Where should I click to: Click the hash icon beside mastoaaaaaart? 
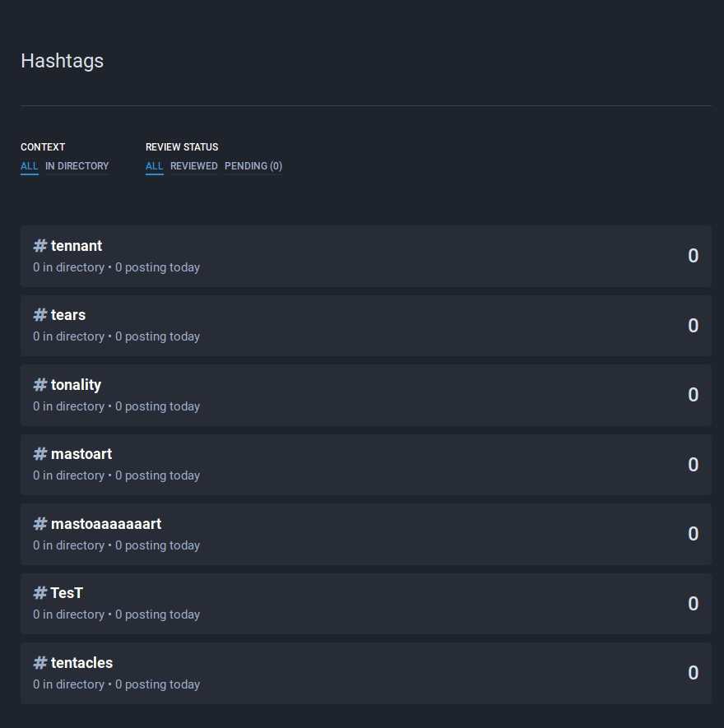tap(40, 524)
